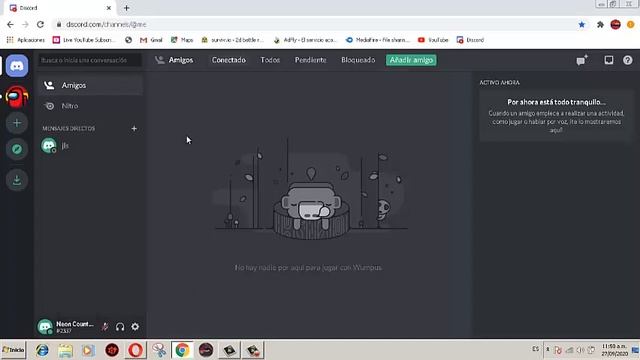Toggle headphones deafen in user panel

coord(120,327)
